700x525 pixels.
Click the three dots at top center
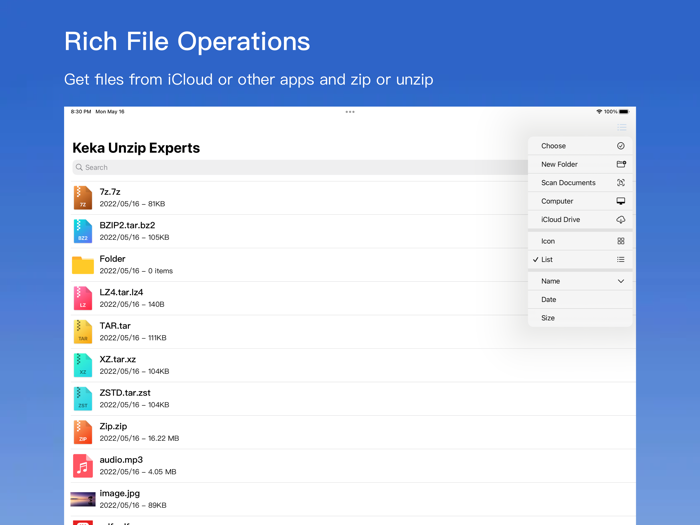[350, 112]
